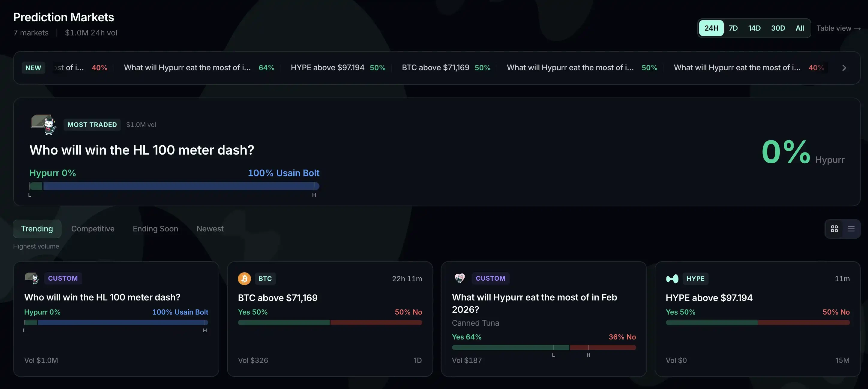This screenshot has width=868, height=389.
Task: Switch to the Competitive tab
Action: [x=93, y=228]
